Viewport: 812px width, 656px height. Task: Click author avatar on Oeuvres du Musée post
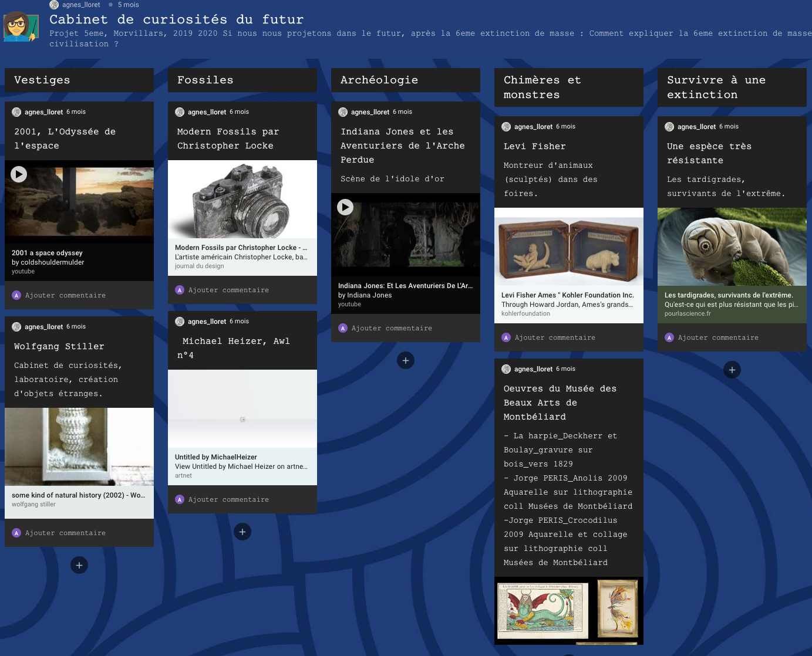click(x=506, y=369)
